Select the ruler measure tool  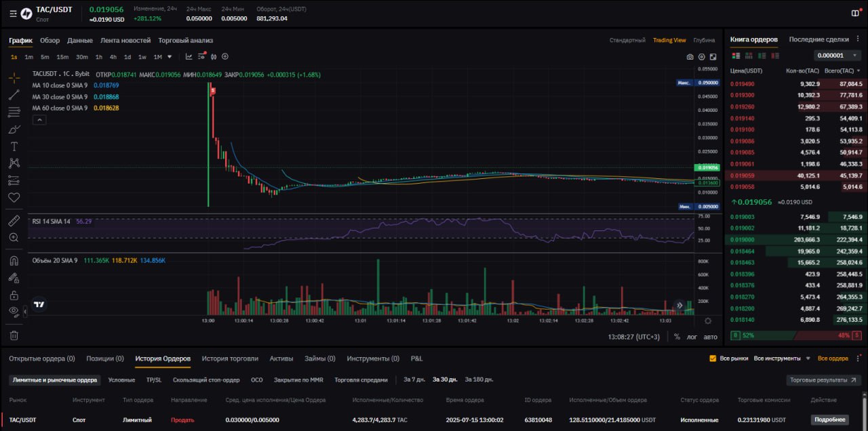[x=14, y=221]
